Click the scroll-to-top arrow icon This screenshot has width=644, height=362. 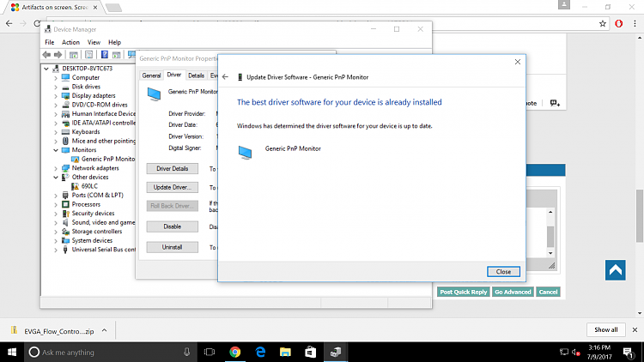(616, 270)
